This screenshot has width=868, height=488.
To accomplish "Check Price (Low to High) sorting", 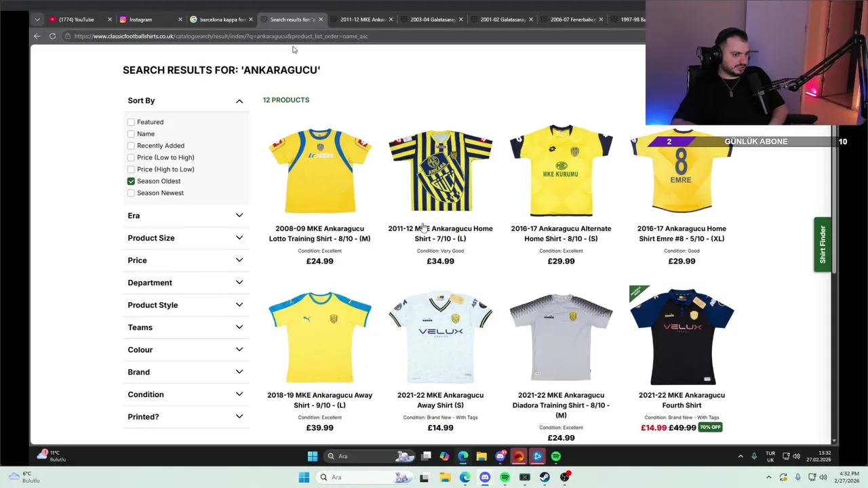I will click(131, 157).
